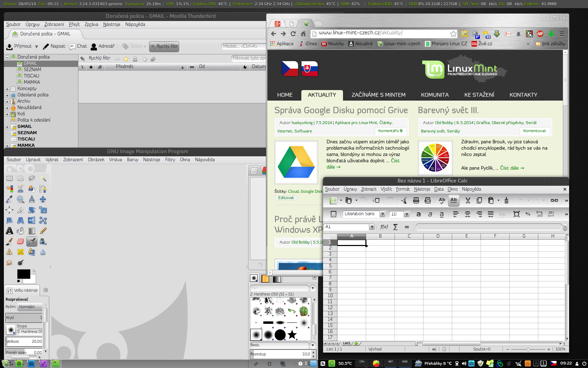Select the Text tool in GIMP

coord(9,231)
